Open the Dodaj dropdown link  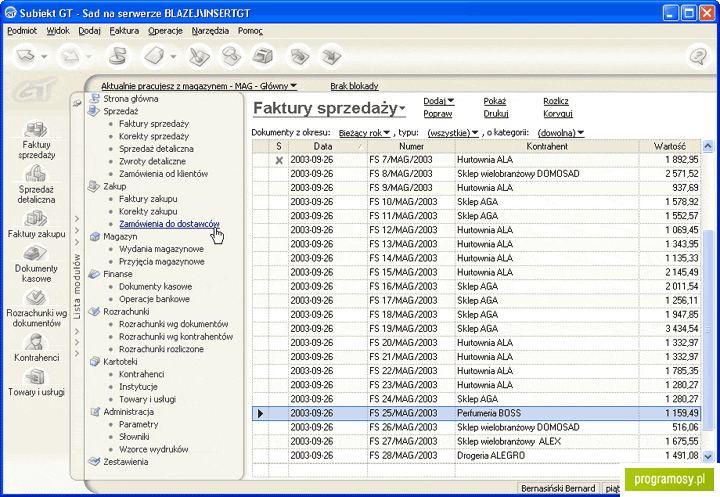[x=439, y=101]
